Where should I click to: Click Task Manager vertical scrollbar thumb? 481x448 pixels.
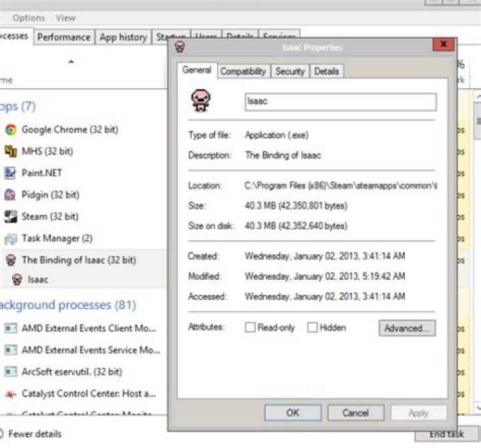(x=478, y=121)
